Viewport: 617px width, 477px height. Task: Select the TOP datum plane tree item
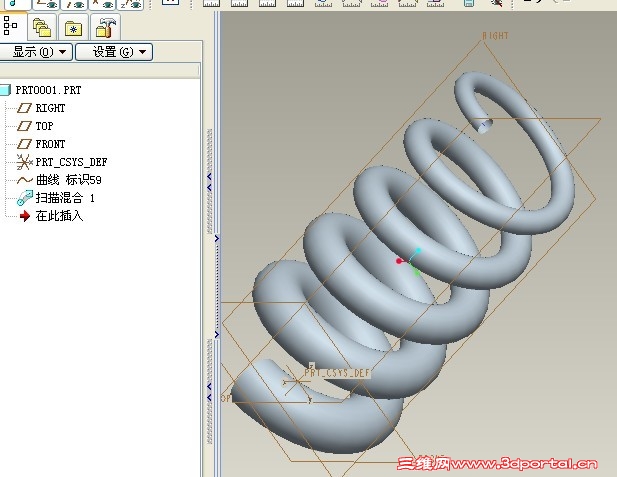click(35, 126)
